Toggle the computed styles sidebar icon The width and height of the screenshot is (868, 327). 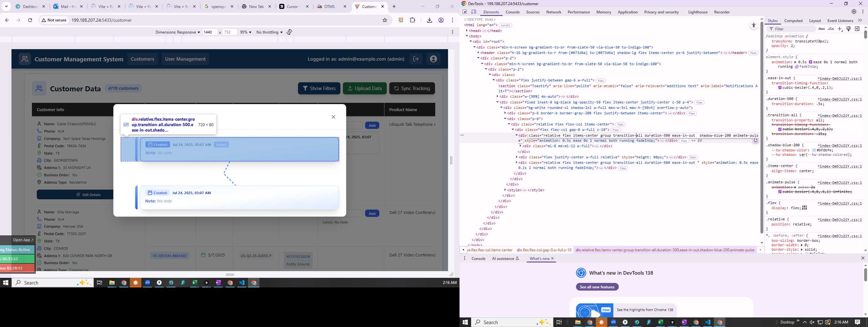coord(857,29)
